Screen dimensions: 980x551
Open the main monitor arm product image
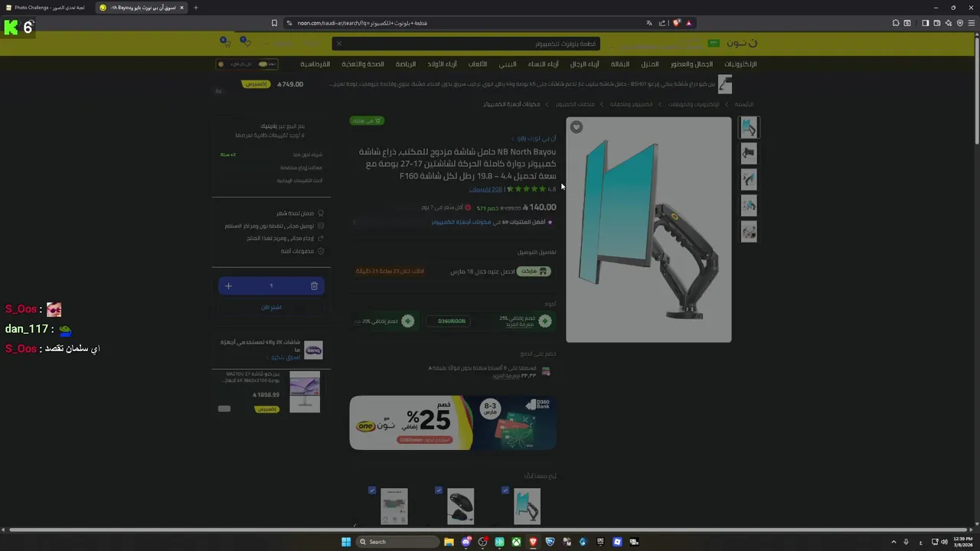[648, 230]
